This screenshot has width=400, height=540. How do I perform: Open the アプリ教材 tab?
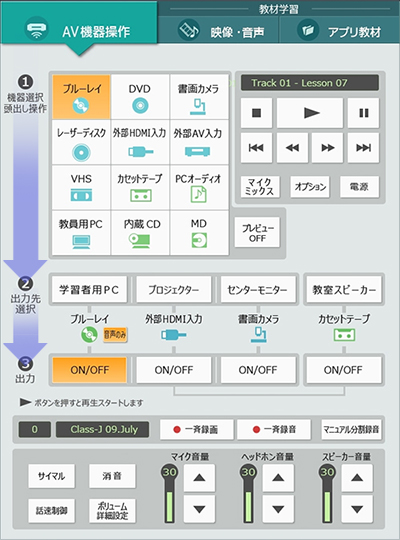(339, 31)
